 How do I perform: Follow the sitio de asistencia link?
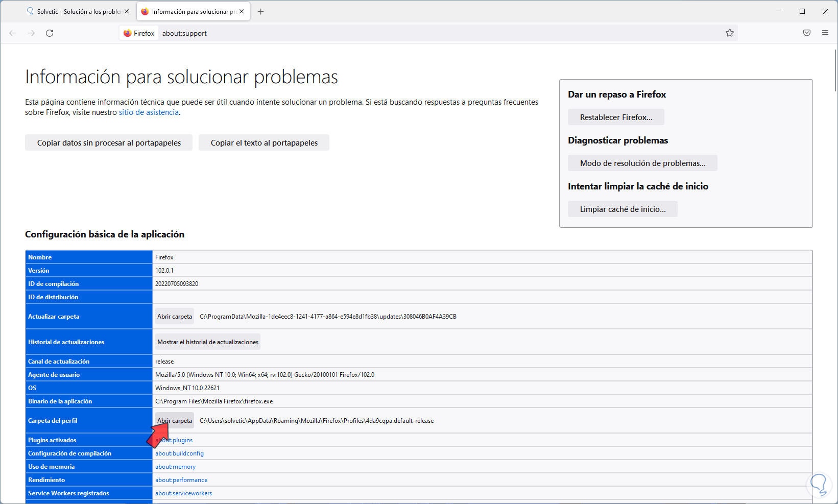149,112
